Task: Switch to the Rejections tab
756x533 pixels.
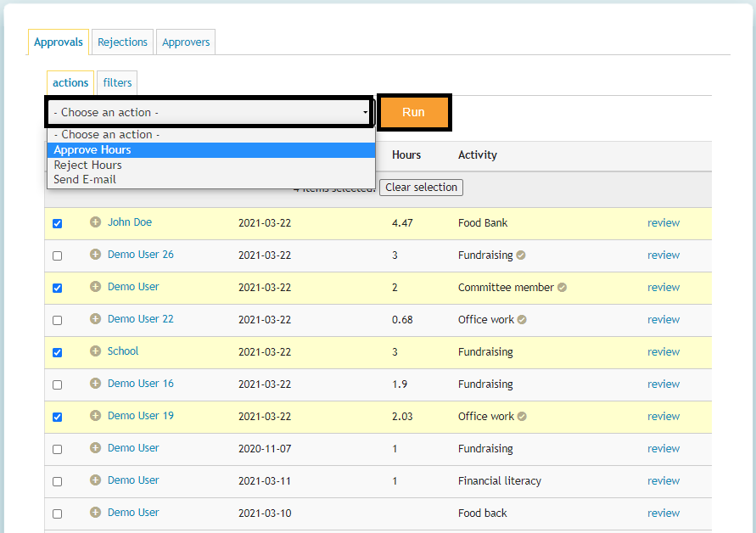Action: 122,42
